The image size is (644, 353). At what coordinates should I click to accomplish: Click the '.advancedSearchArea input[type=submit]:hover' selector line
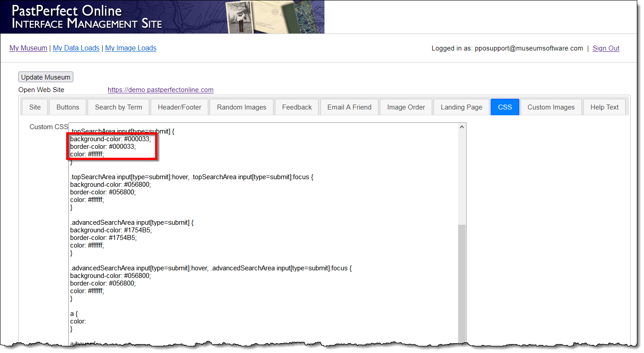(211, 268)
